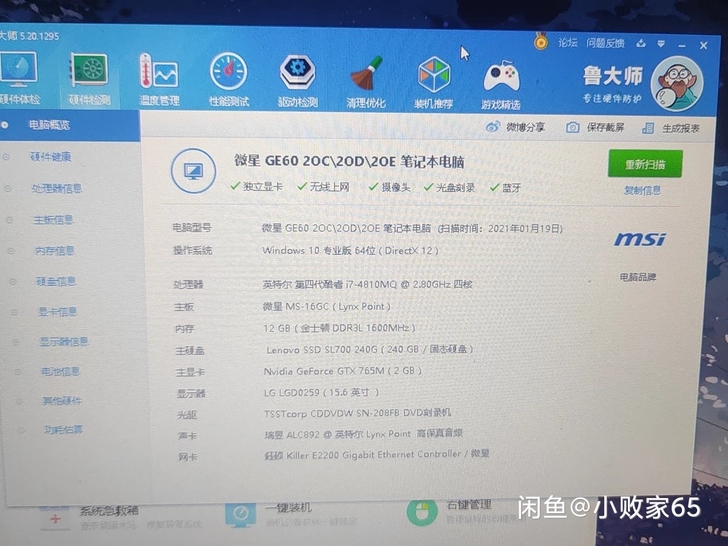This screenshot has width=728, height=546.
Task: Click the computer monitor circle icon
Action: 193,171
